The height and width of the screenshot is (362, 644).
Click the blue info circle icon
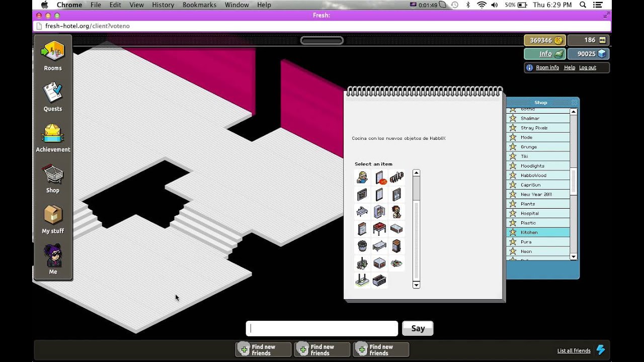(x=529, y=67)
